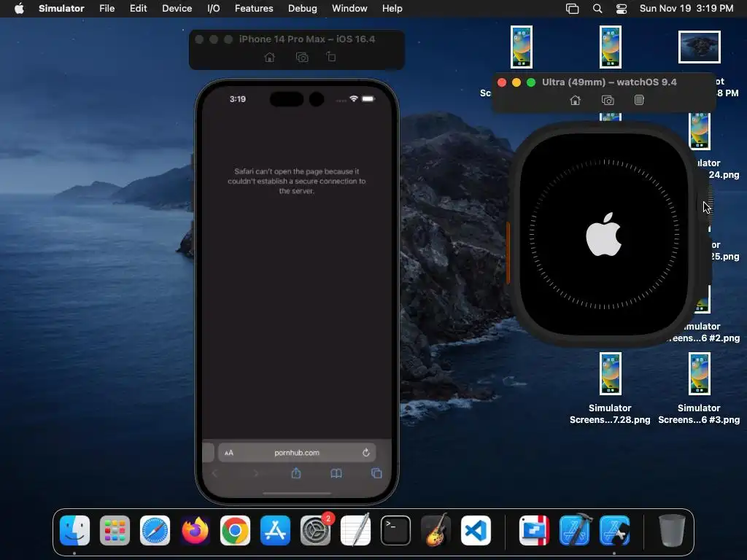
Task: Open Visual Studio Code from the Dock
Action: [x=476, y=530]
